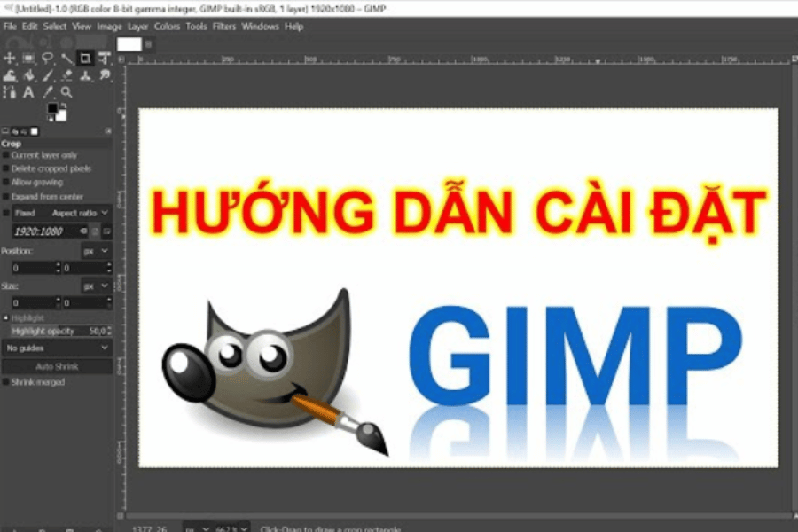
Task: Open the Colors menu
Action: pos(167,27)
